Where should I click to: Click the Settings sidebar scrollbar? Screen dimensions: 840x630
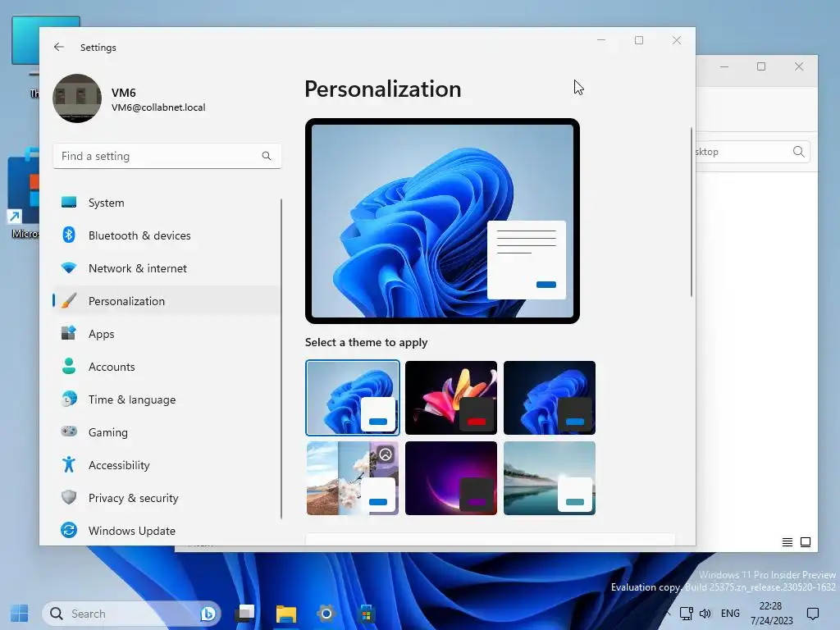[x=281, y=359]
